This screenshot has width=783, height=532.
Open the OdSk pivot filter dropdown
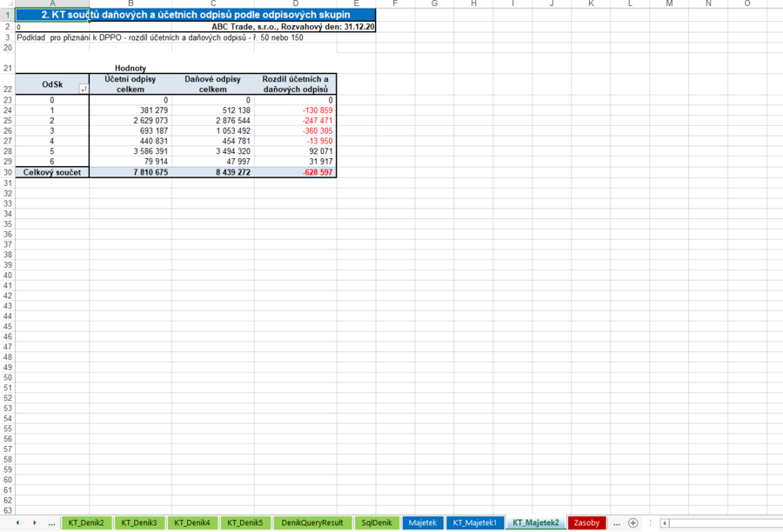[x=84, y=89]
